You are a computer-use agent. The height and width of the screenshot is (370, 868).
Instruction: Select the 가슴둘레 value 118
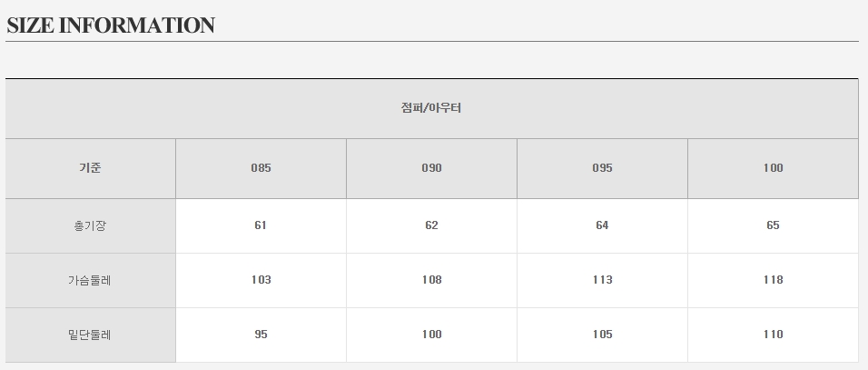(773, 280)
